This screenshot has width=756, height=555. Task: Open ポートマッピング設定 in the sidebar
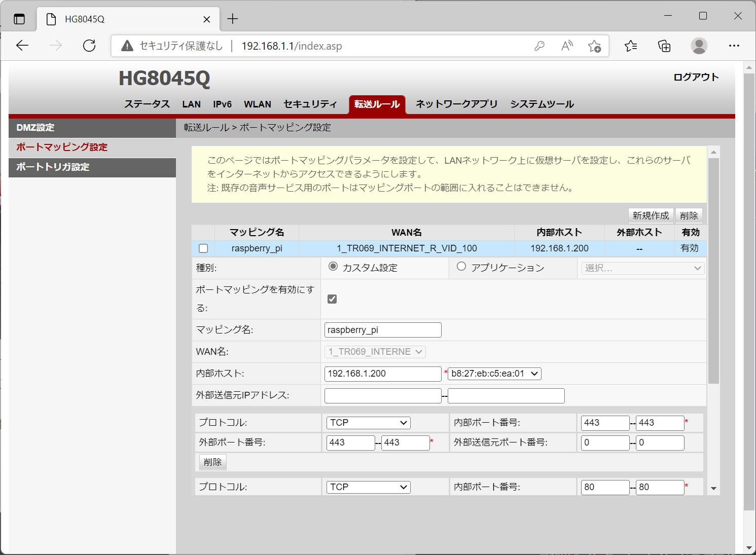coord(92,147)
